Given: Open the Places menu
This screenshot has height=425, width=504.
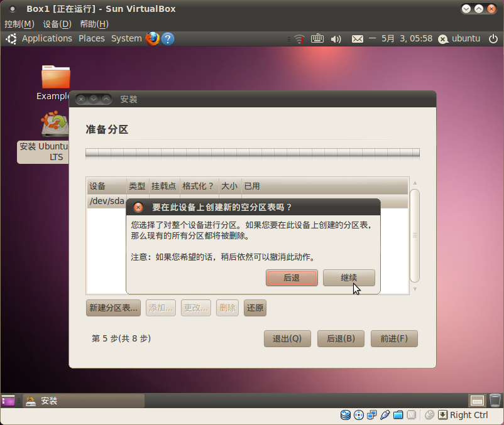Looking at the screenshot, I should 92,38.
